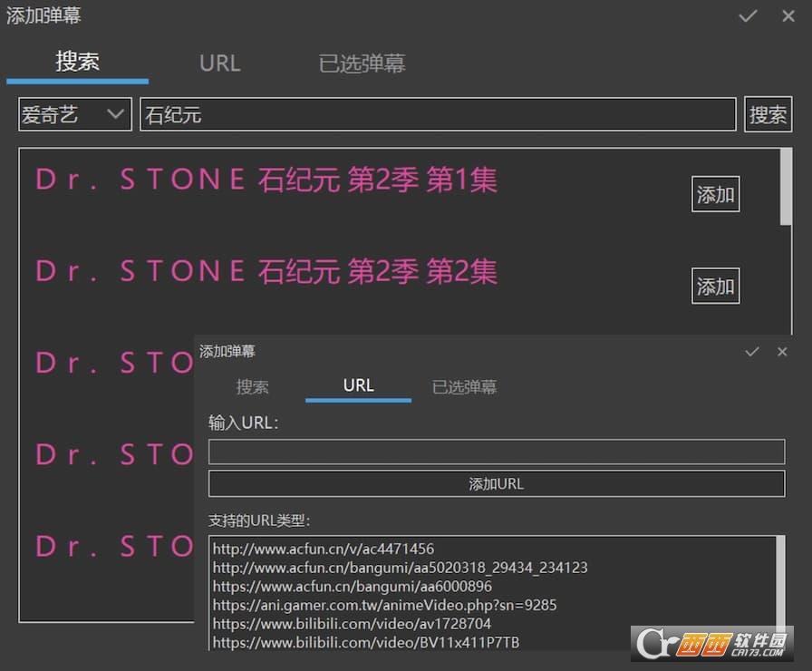Select the acfun.cn/v/ac4471456 URL line
Screen dimensions: 812x671
click(324, 549)
